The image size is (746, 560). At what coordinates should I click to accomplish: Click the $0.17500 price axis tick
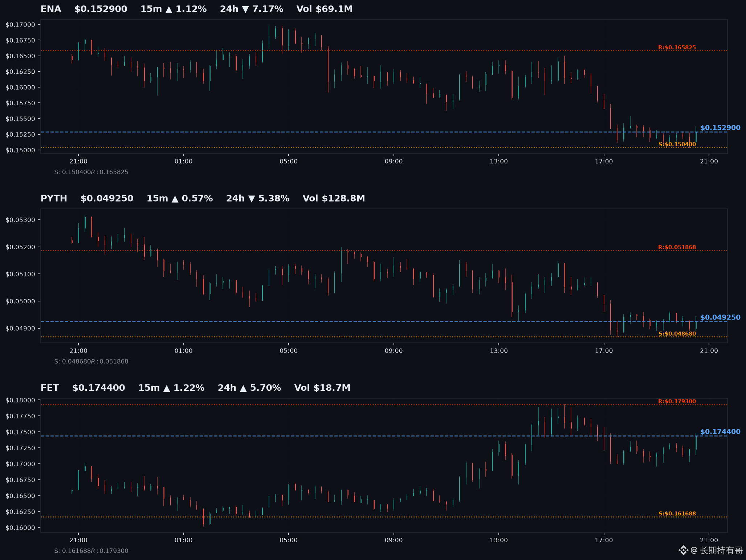tap(20, 432)
